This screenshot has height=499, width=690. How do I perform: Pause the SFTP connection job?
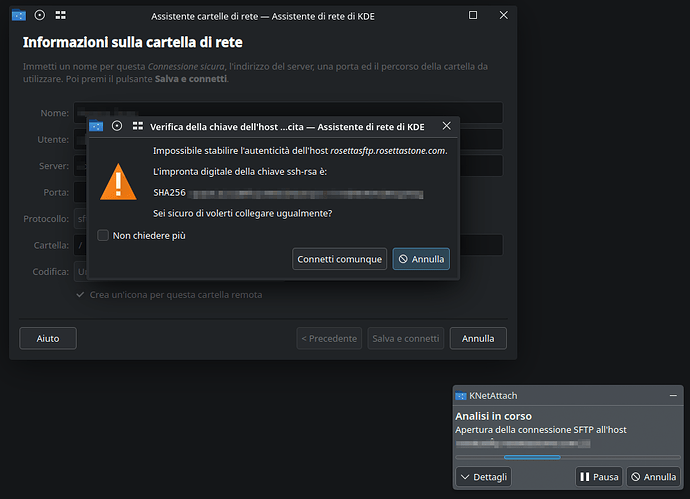(598, 477)
